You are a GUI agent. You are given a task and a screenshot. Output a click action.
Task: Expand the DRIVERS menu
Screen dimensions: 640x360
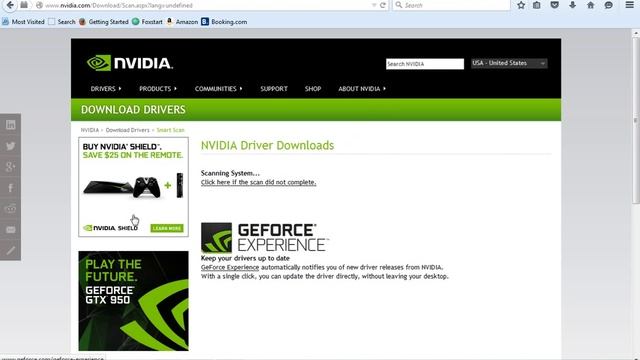point(106,89)
